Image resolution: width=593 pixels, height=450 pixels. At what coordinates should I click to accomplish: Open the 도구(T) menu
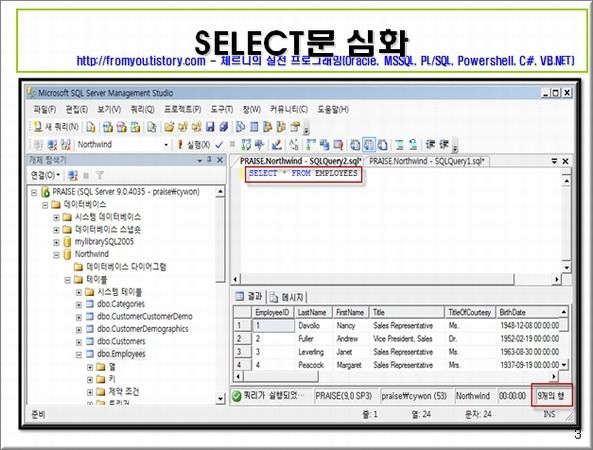(x=222, y=110)
